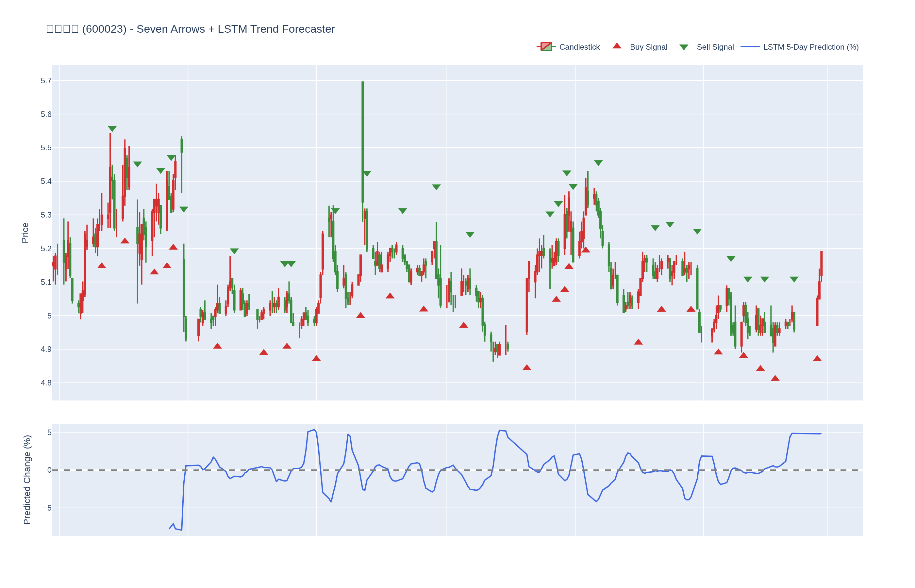Viewport: 915px width, 588px height.
Task: Hide the Buy Signal trace via legend text
Action: point(648,47)
